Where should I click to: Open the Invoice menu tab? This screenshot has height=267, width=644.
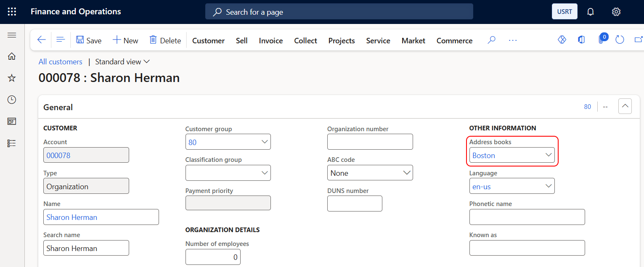point(270,41)
